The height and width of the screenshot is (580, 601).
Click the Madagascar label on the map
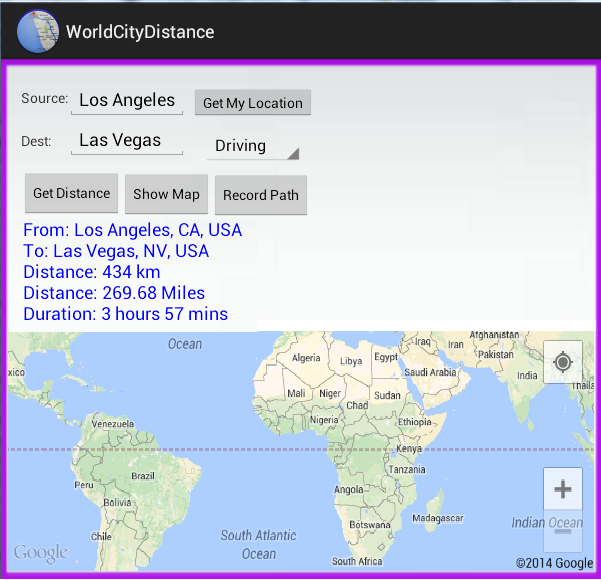tap(438, 518)
